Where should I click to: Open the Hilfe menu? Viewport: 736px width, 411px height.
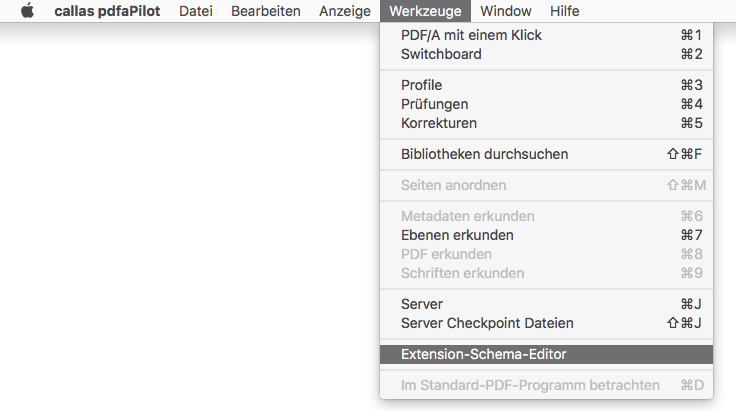point(565,11)
